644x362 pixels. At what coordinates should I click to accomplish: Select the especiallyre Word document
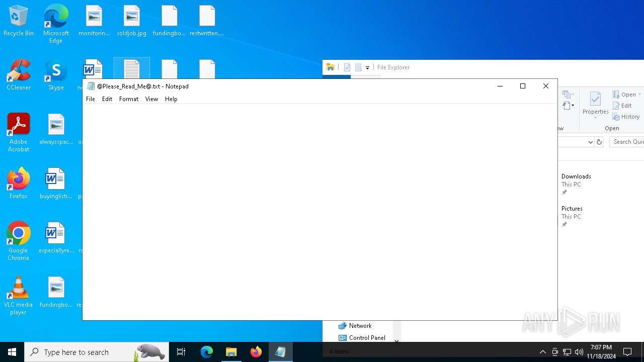[x=56, y=238]
